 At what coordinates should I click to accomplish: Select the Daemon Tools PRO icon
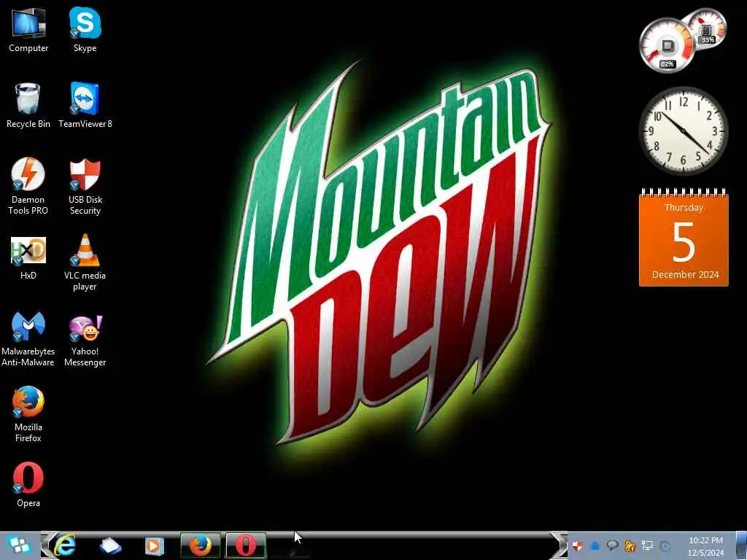point(28,186)
